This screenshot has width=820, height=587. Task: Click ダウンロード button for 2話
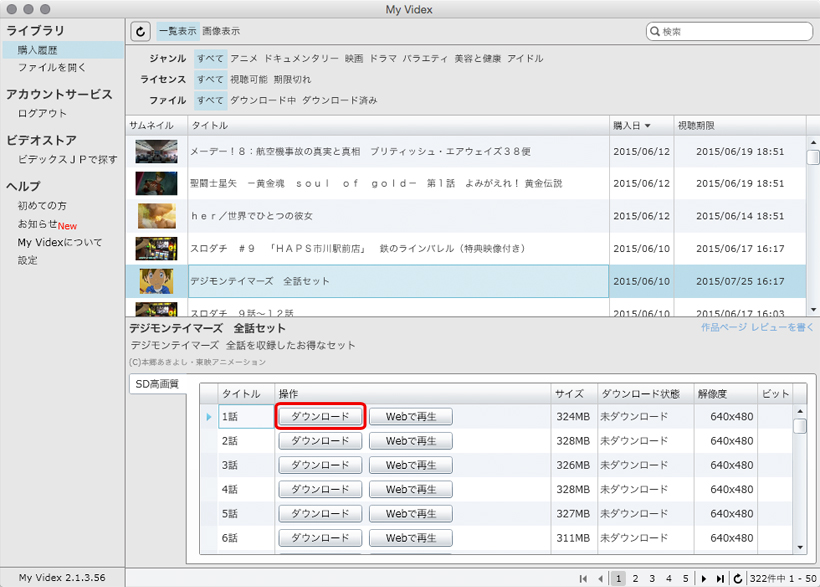320,441
